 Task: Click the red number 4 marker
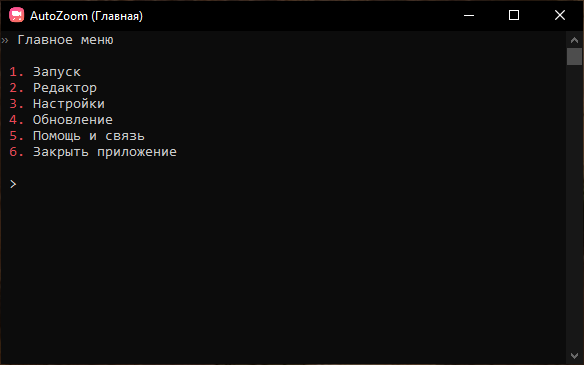(x=16, y=120)
